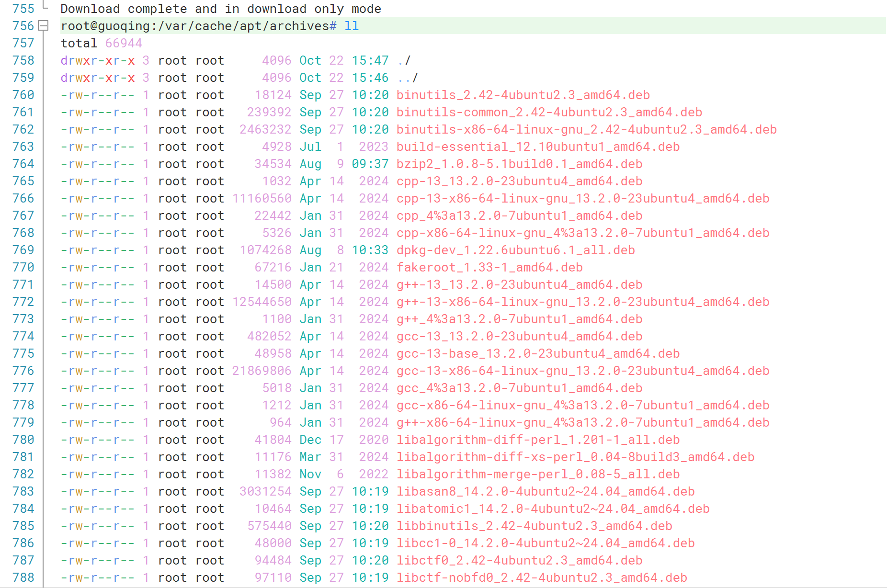Click the timestamp 15:47 on the ./ directory row
Screen dimensions: 887x588
tap(370, 60)
